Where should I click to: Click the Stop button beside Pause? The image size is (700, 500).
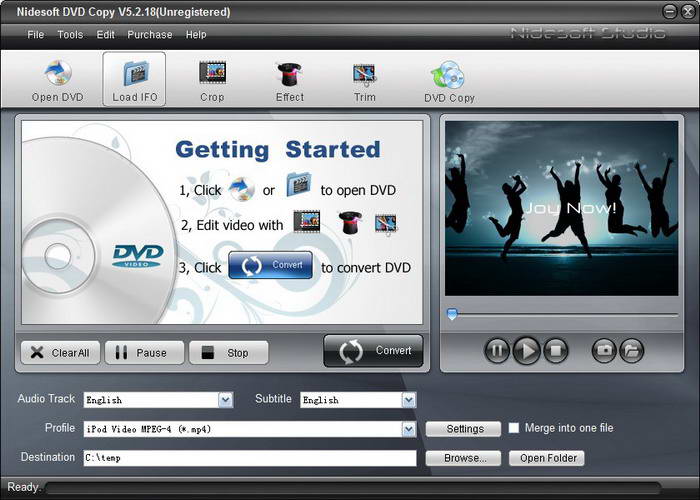[229, 353]
